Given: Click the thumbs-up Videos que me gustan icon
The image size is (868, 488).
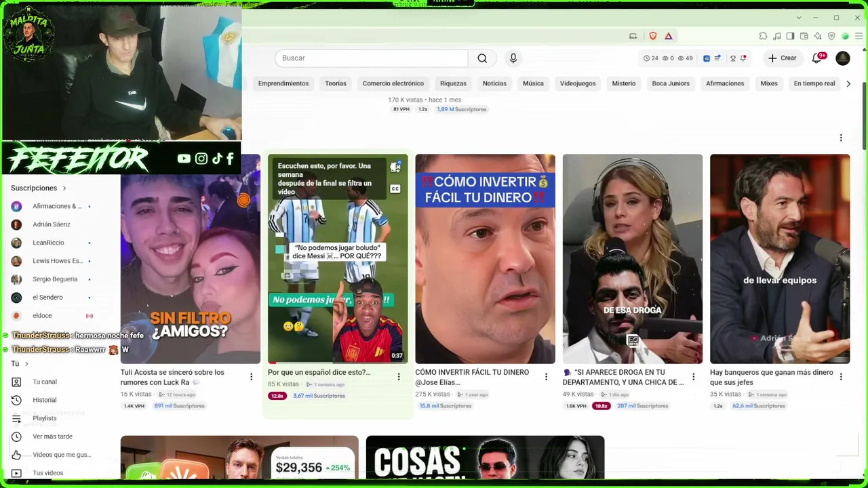Looking at the screenshot, I should click(x=16, y=455).
